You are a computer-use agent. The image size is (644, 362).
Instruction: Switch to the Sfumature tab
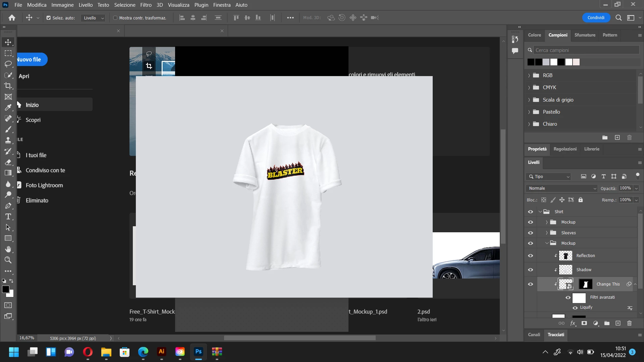coord(585,35)
